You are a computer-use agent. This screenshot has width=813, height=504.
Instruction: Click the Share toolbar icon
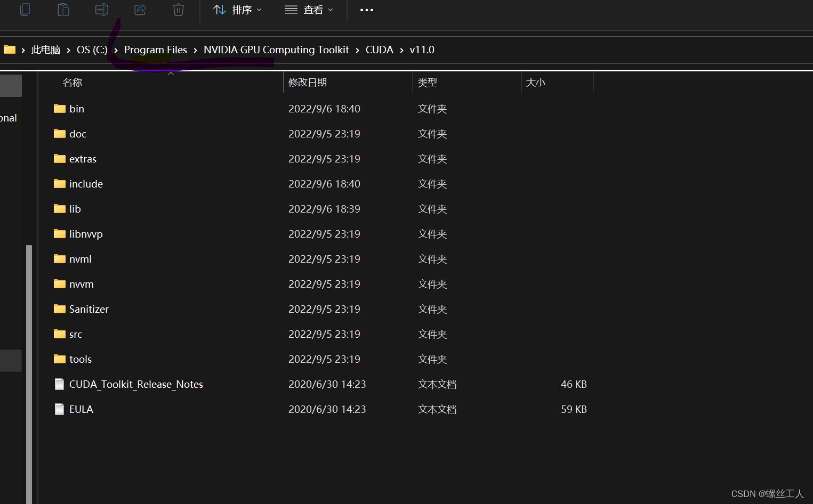coord(140,10)
